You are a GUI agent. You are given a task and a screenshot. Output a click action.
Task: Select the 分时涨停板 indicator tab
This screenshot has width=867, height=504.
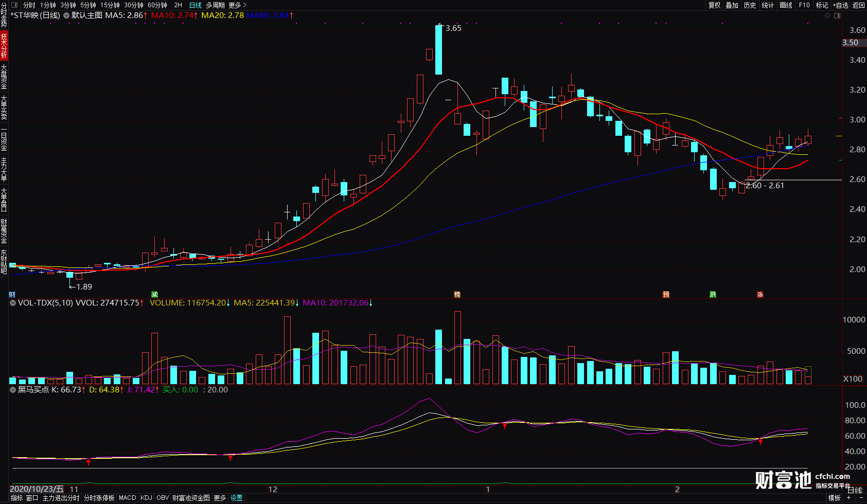click(x=99, y=498)
